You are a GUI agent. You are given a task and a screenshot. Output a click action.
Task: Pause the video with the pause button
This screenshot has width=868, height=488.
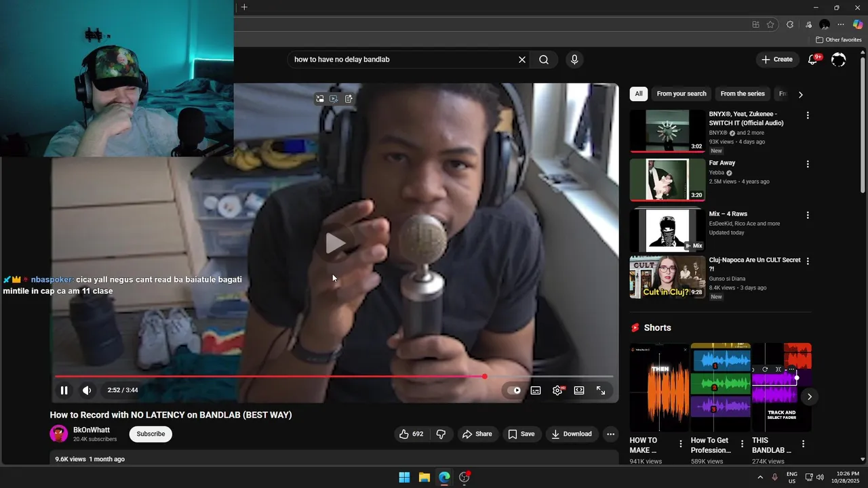coord(64,390)
